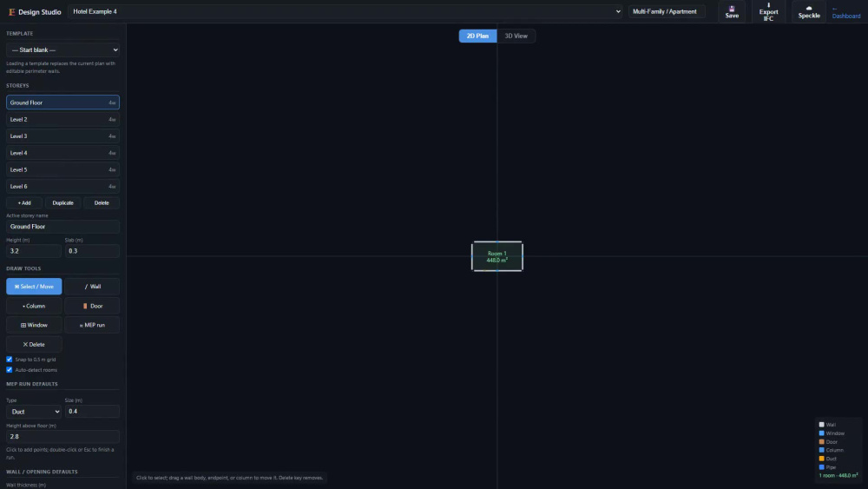Open the Start blank template dropdown
868x489 pixels.
(62, 50)
